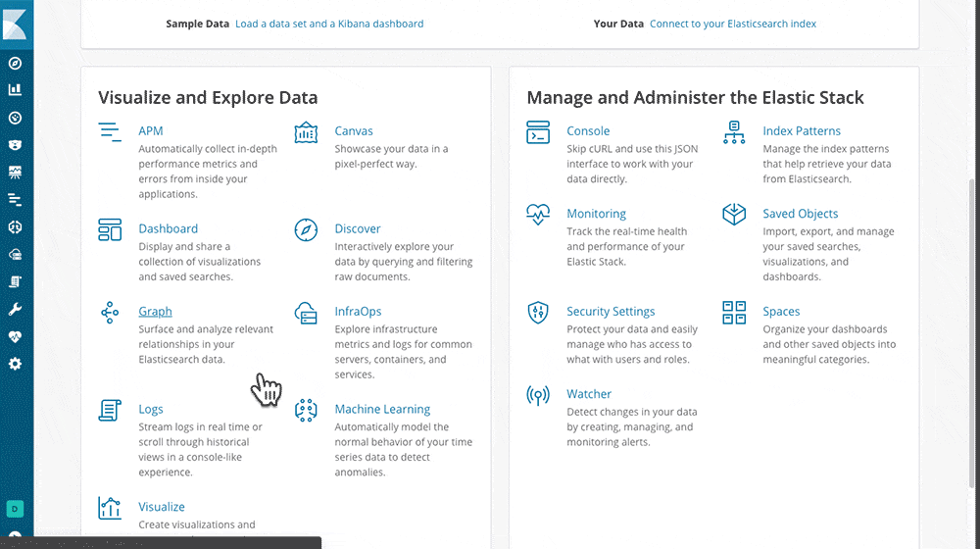The height and width of the screenshot is (549, 980).
Task: Open the APM link
Action: [151, 130]
